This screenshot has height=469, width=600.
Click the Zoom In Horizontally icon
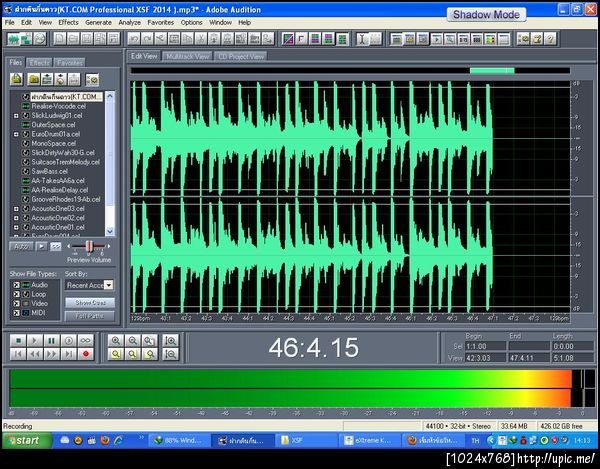(116, 341)
